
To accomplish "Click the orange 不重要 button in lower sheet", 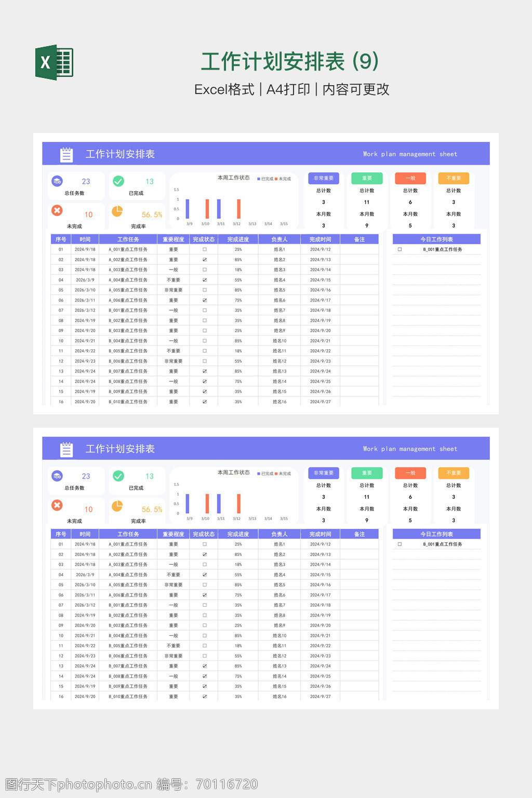I will (454, 473).
